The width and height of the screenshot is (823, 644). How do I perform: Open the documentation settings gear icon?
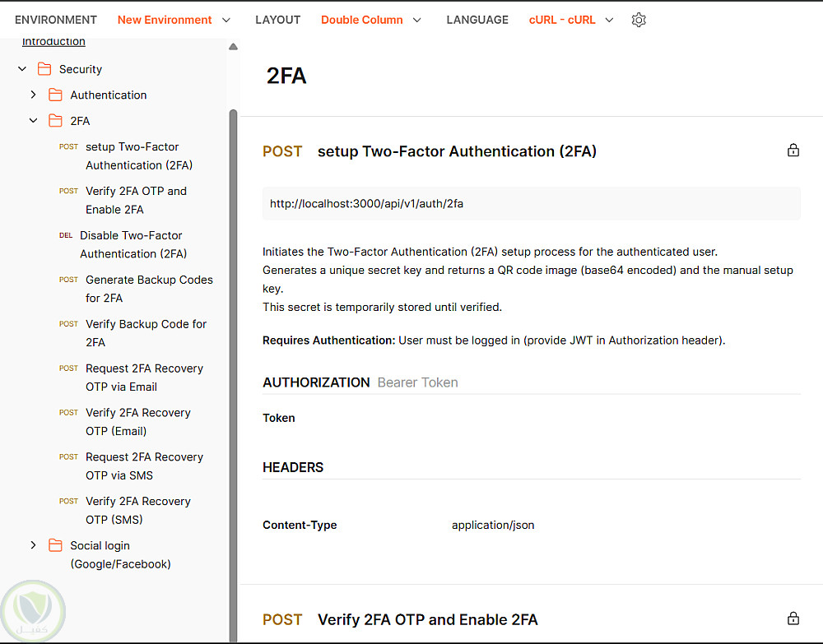coord(639,20)
